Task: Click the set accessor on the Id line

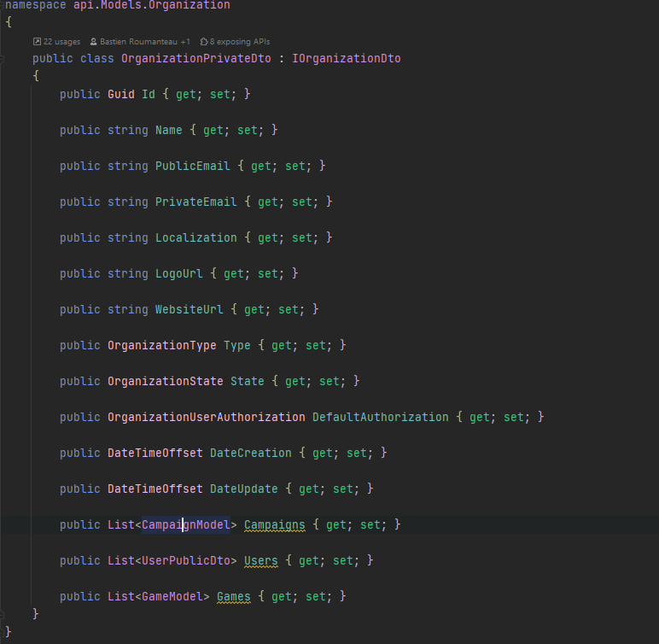Action: [220, 94]
